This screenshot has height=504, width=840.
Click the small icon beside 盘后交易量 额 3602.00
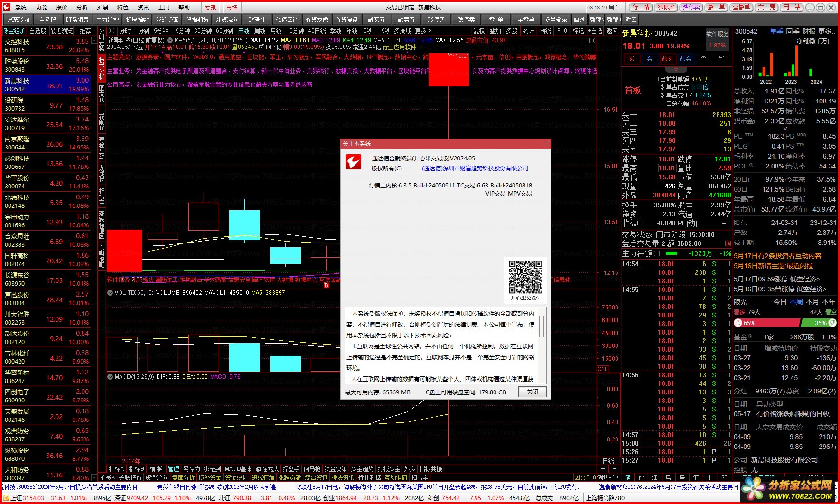pos(728,243)
